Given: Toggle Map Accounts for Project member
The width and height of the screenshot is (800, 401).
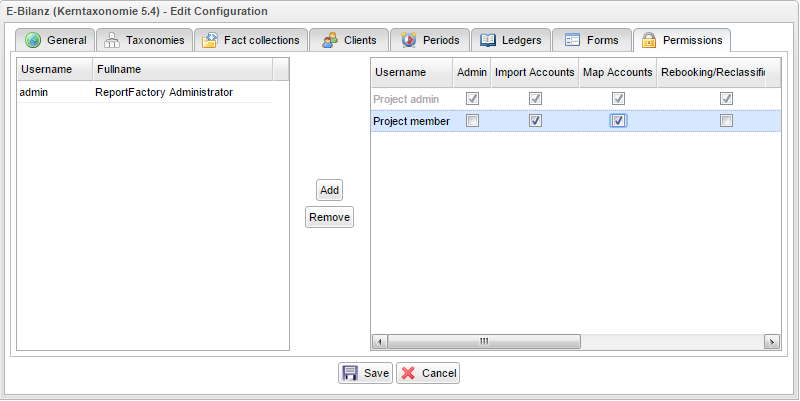Looking at the screenshot, I should tap(618, 121).
